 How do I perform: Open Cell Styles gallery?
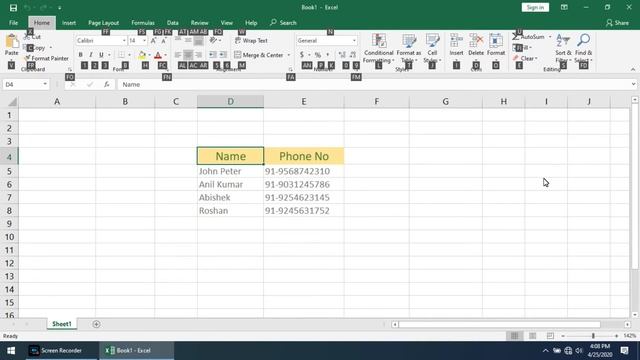pos(432,48)
